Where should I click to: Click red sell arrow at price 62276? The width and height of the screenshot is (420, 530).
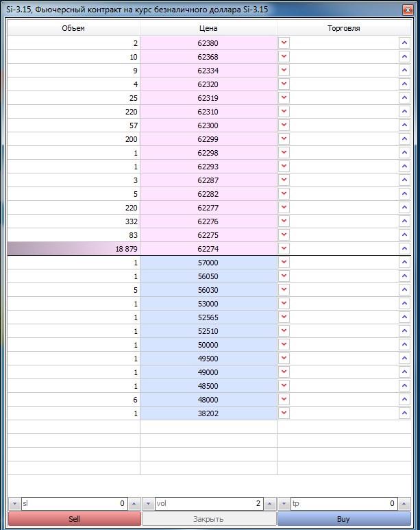point(284,221)
